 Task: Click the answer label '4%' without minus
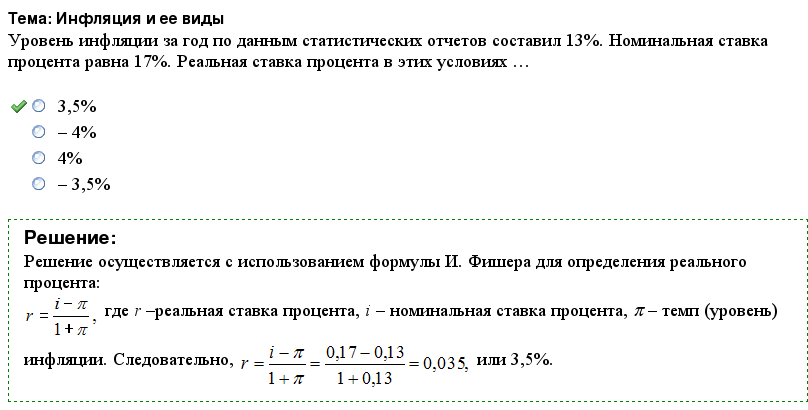pos(70,158)
